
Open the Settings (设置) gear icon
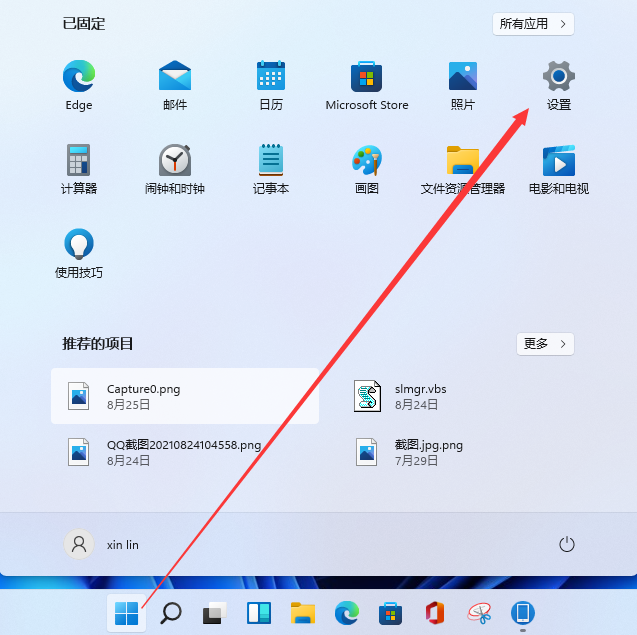pos(558,77)
